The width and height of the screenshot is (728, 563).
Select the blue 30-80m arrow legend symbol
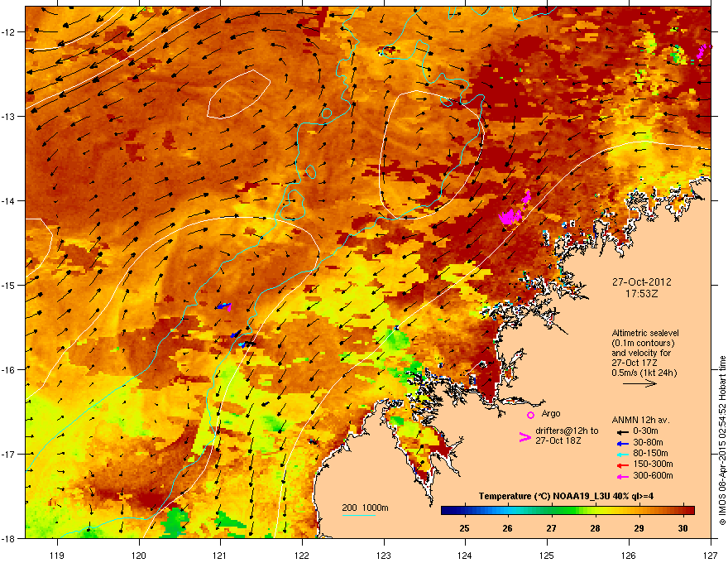[621, 444]
